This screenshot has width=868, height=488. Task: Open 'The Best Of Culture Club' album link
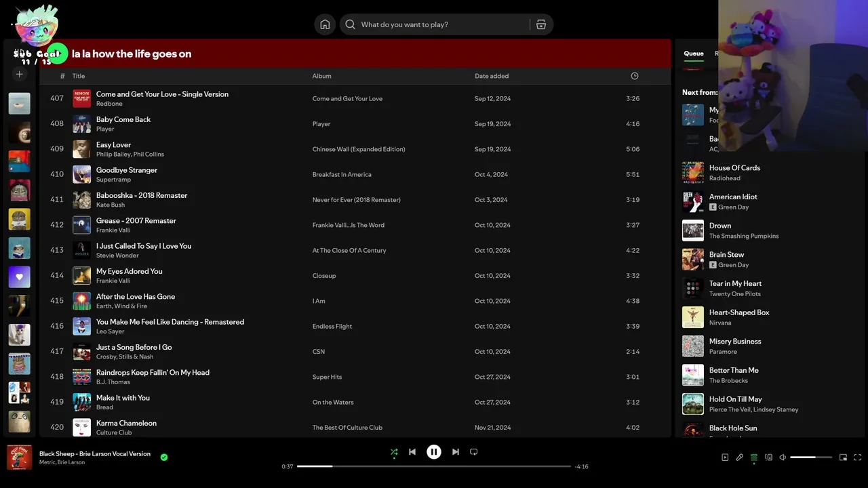347,428
